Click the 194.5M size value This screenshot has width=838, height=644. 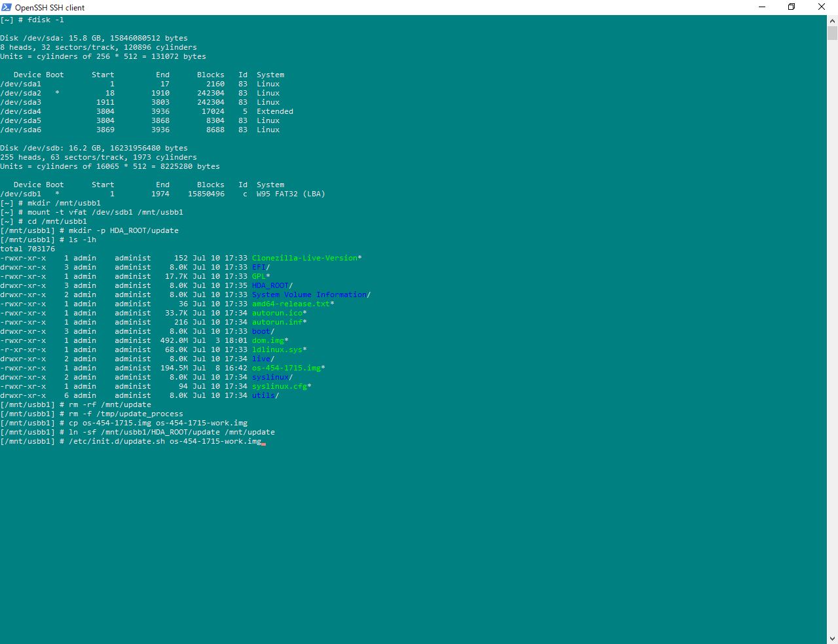click(174, 368)
